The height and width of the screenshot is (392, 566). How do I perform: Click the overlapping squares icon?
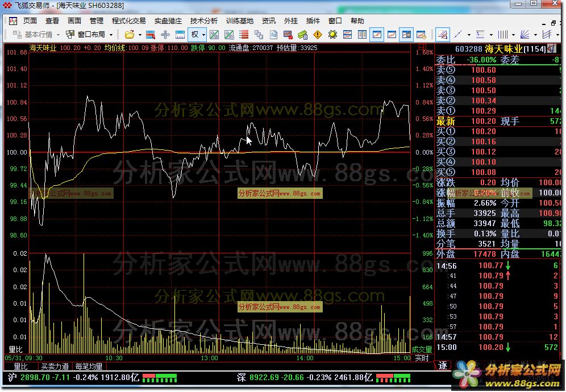(x=259, y=35)
